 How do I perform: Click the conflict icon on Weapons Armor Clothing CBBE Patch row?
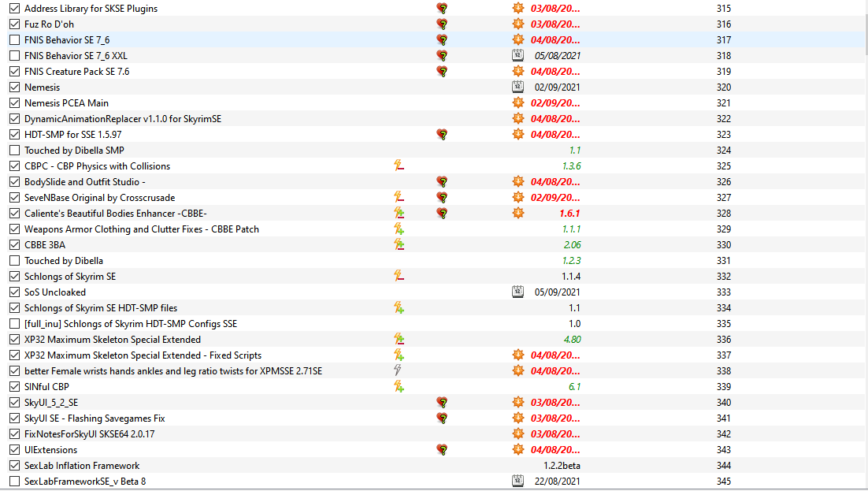point(399,229)
